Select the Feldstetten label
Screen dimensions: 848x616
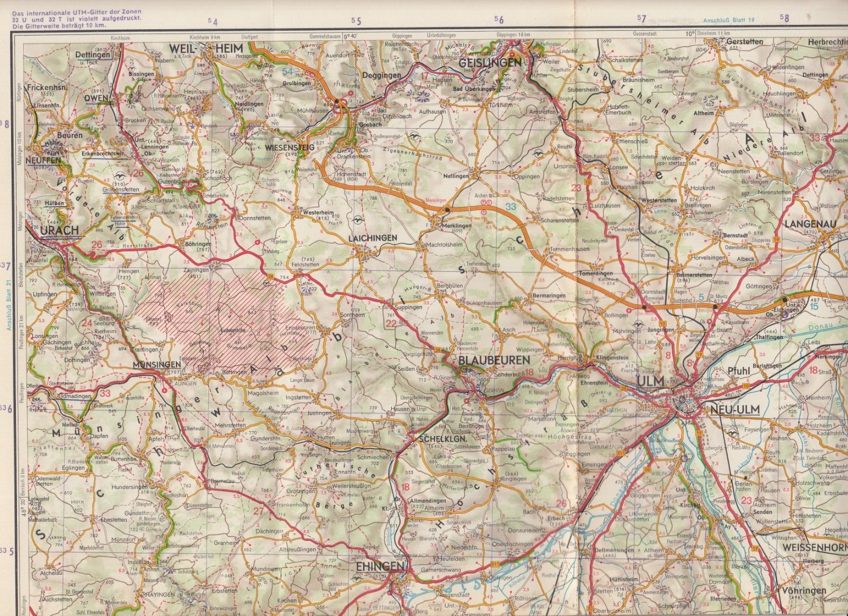(x=305, y=264)
